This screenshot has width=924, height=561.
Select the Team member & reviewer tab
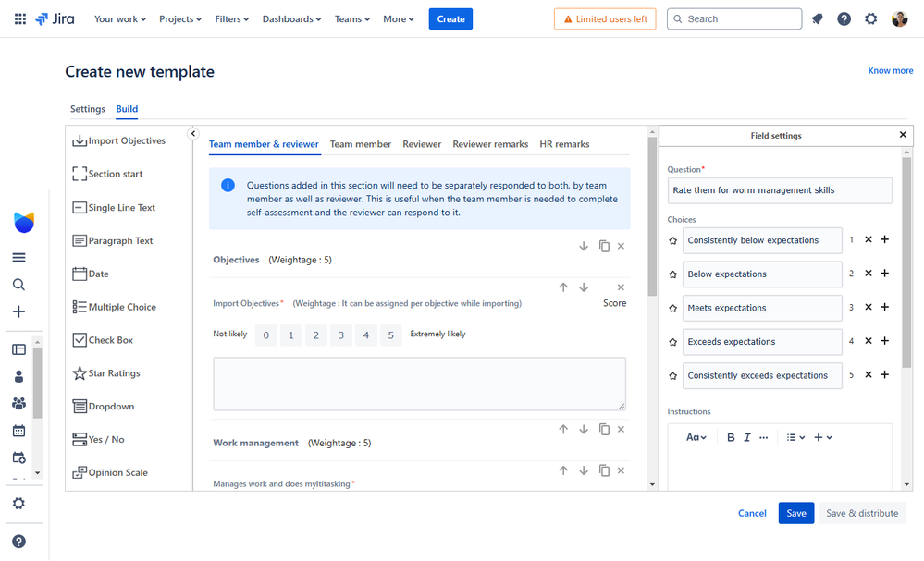click(264, 143)
